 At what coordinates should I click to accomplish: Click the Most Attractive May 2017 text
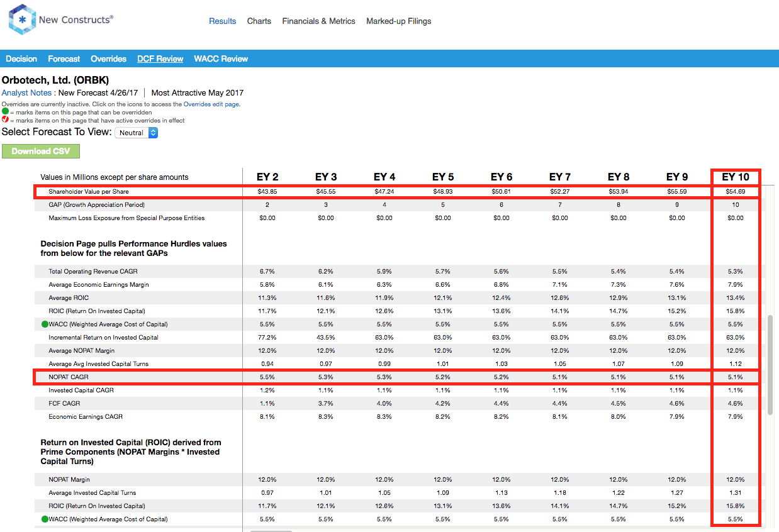198,93
